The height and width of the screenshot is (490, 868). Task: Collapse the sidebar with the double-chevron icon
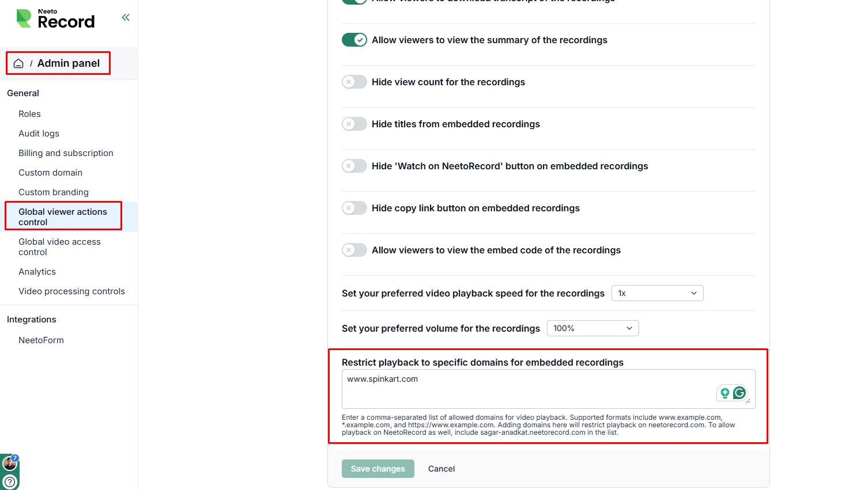click(x=126, y=17)
